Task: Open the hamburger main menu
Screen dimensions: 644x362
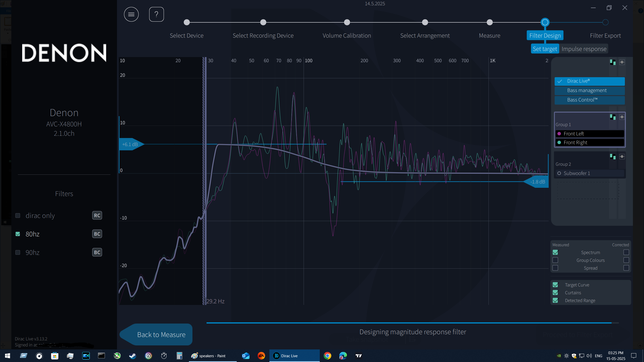Action: pos(131,14)
